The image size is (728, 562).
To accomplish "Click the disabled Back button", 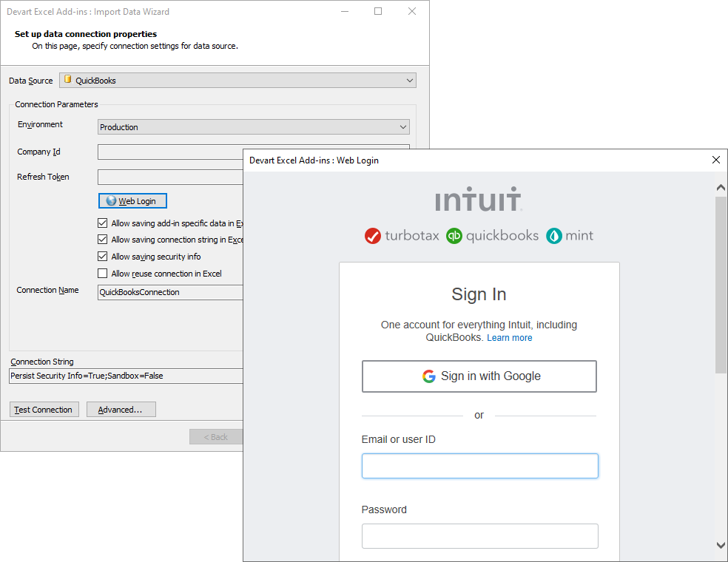I will (x=216, y=437).
